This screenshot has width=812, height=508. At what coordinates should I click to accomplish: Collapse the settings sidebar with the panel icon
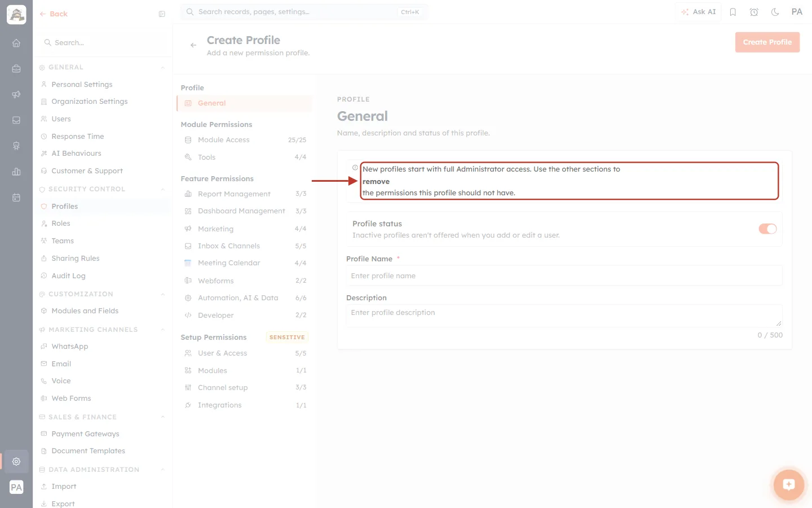pos(162,14)
